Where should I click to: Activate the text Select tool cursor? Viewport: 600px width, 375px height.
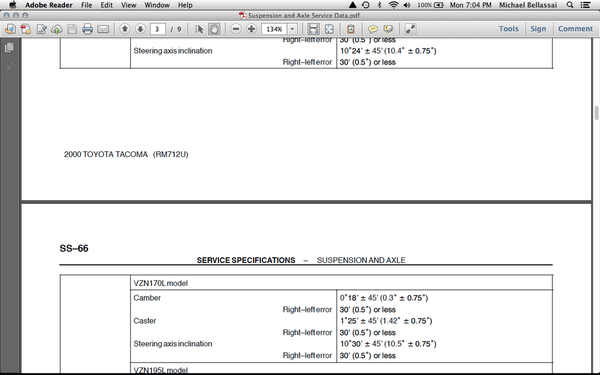tap(199, 29)
